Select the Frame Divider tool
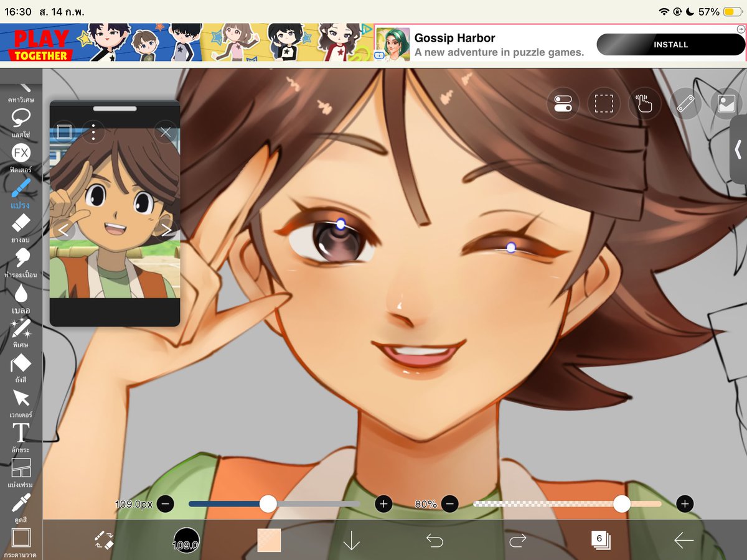Viewport: 747px width, 560px height. click(x=21, y=472)
